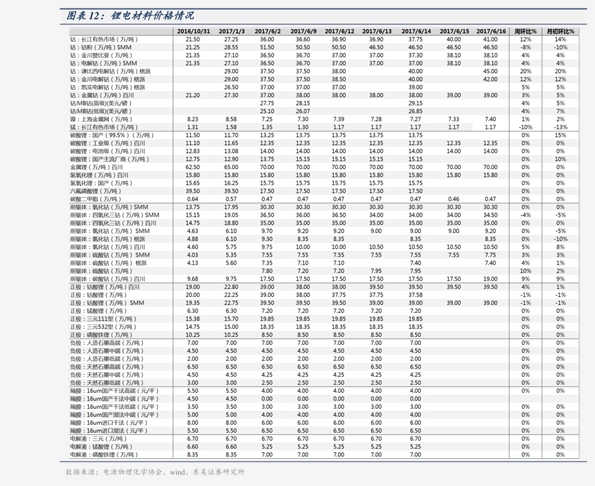Click the 2017/6/16 column header
The width and height of the screenshot is (595, 486).
491,31
